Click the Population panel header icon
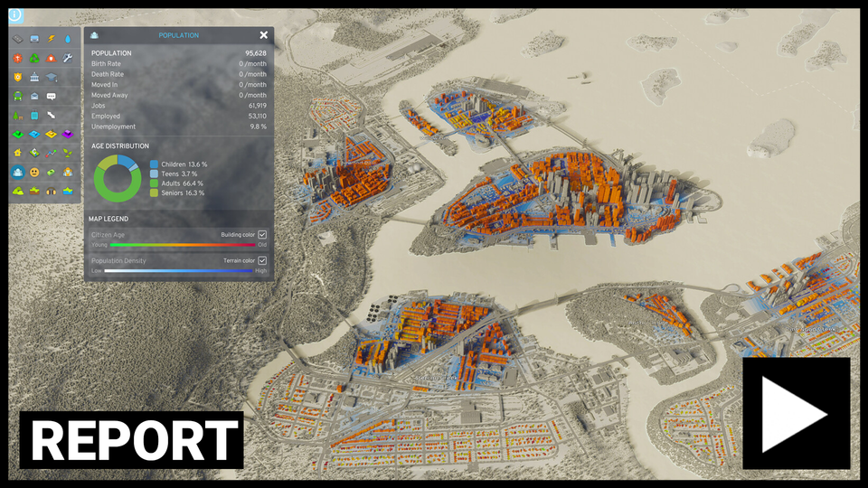The height and width of the screenshot is (488, 868). point(95,35)
